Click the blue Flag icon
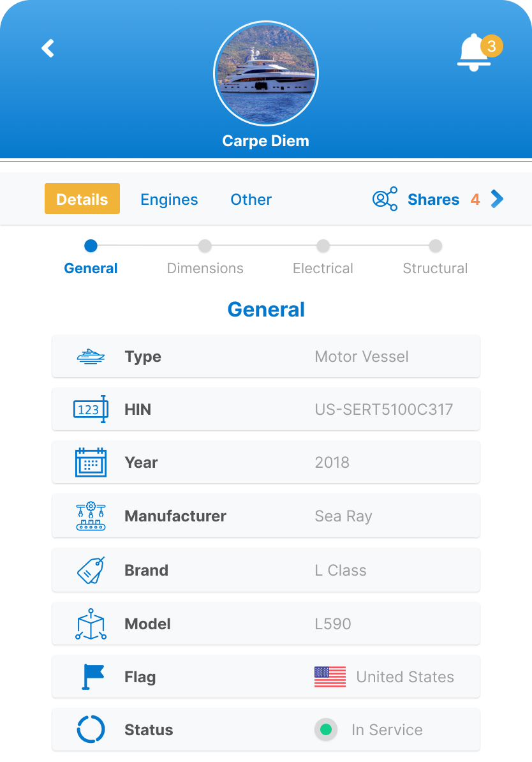532x762 pixels. 92,676
